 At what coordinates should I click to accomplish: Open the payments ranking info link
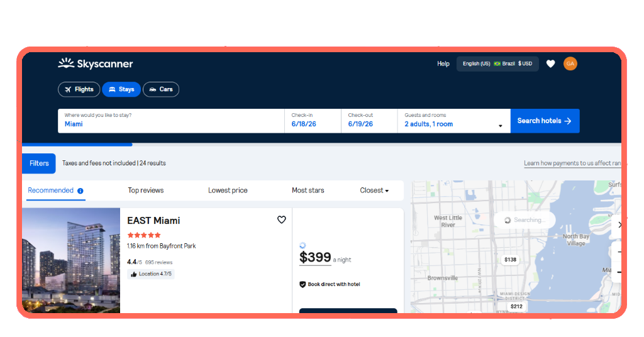click(572, 163)
